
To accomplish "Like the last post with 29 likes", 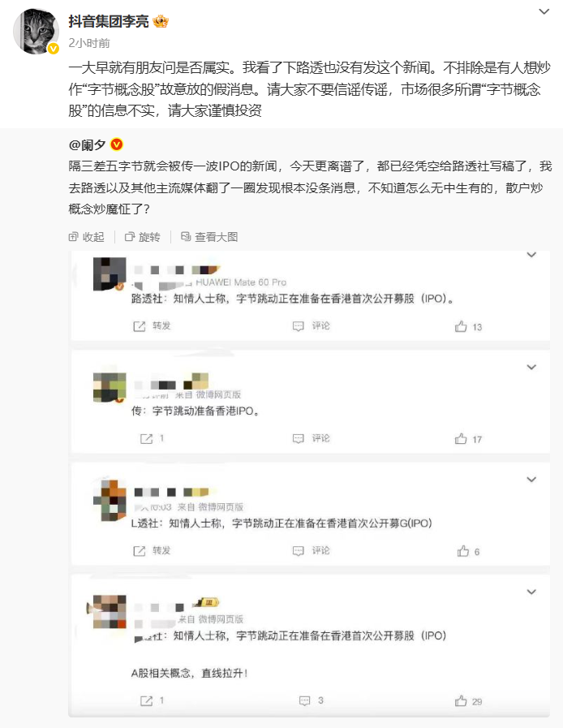I will click(461, 701).
